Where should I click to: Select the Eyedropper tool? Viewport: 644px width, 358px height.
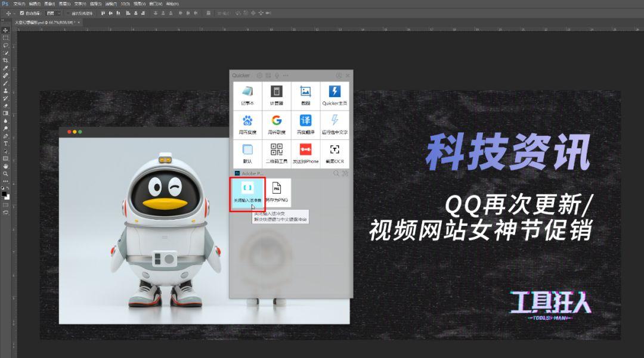5,68
